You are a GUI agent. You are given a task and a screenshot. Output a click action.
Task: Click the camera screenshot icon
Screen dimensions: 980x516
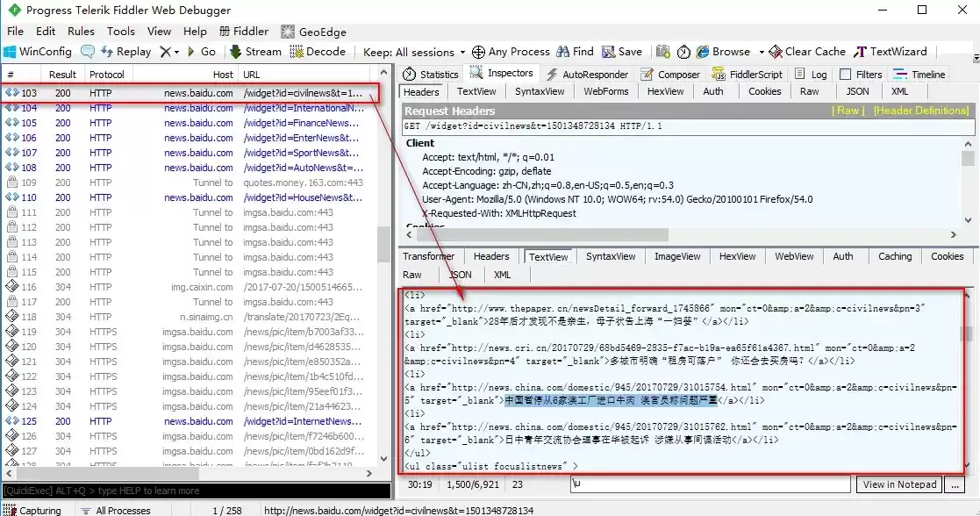663,52
